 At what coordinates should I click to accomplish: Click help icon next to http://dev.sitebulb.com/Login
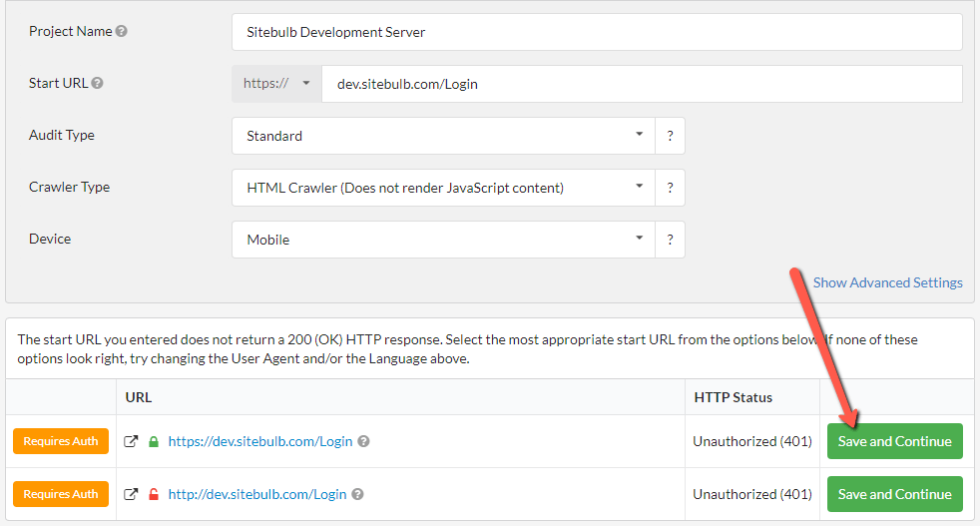tap(357, 494)
